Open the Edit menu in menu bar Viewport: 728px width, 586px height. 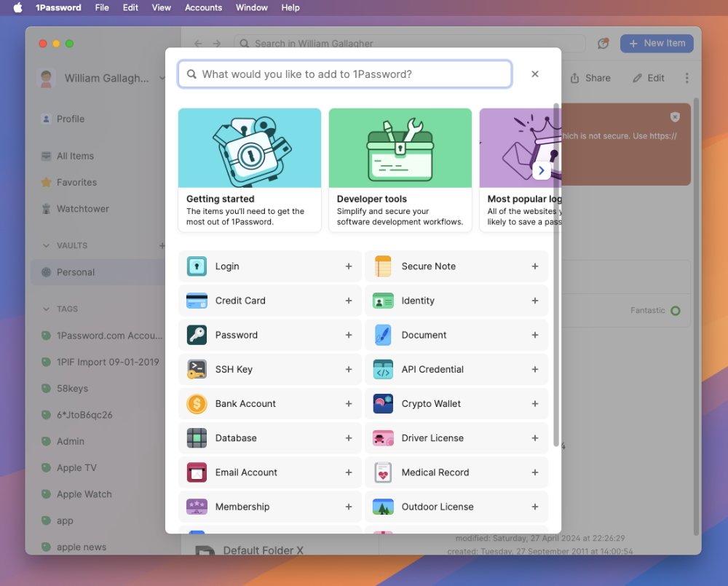tap(130, 7)
